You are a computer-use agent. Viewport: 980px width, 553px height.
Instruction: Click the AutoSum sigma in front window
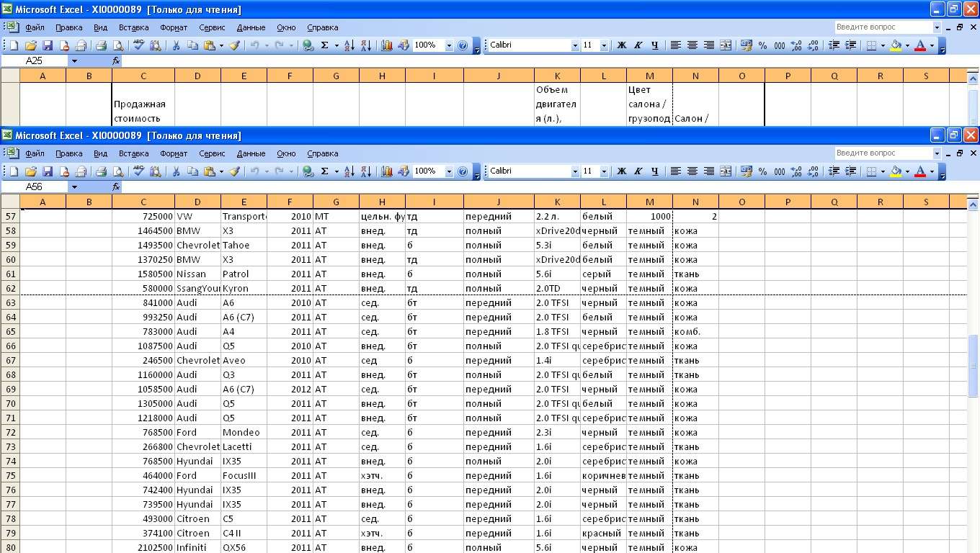(x=325, y=171)
